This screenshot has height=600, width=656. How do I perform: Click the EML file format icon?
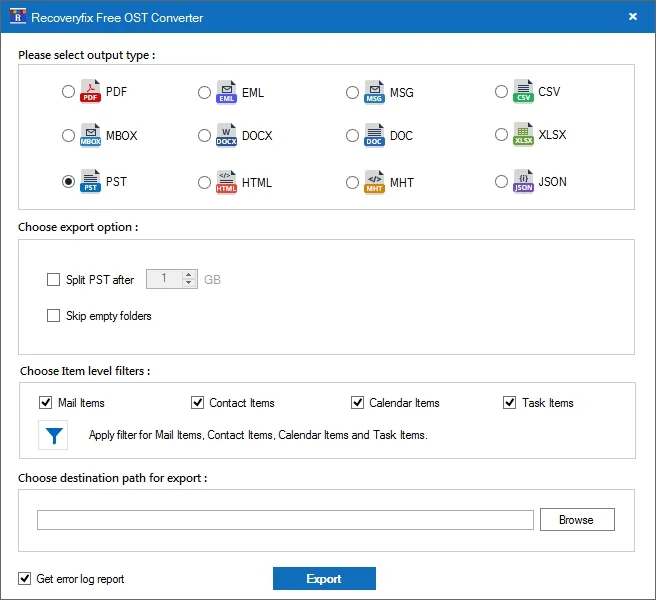pos(226,92)
